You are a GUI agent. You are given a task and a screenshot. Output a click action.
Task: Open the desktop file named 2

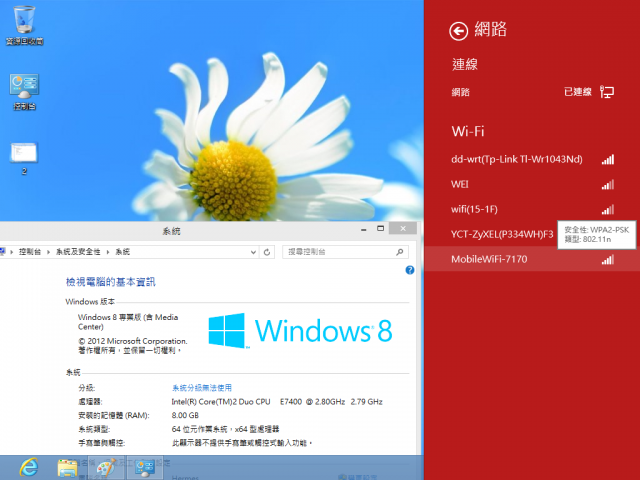(24, 158)
